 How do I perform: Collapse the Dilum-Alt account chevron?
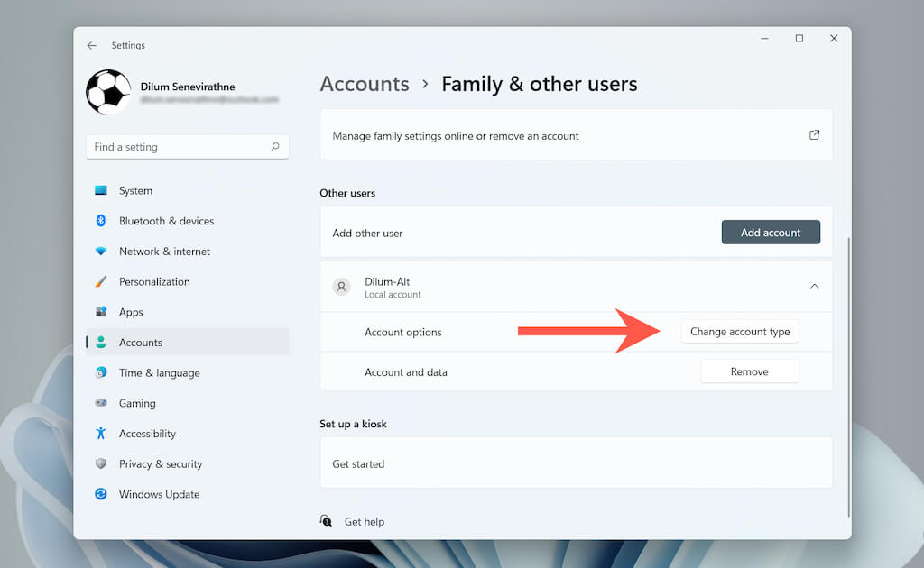pos(814,286)
